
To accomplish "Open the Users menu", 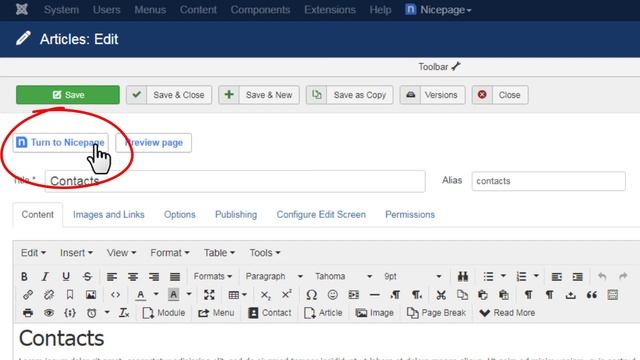I will pyautogui.click(x=107, y=10).
